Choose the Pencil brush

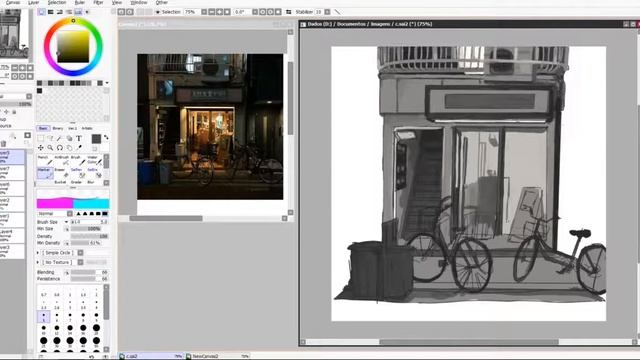[x=45, y=160]
